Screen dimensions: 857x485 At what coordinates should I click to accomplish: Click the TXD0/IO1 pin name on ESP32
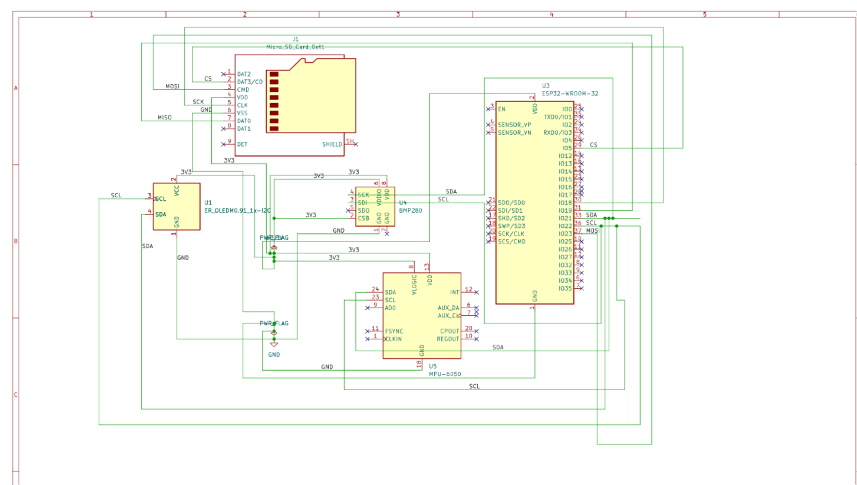pos(557,117)
